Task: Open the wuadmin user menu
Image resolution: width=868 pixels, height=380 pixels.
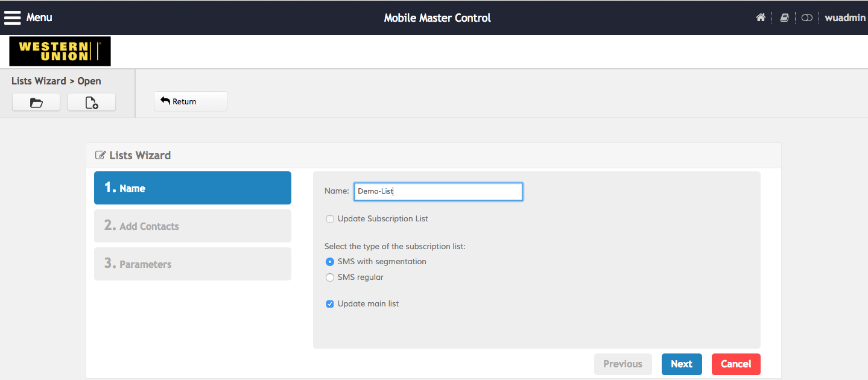Action: (x=845, y=18)
